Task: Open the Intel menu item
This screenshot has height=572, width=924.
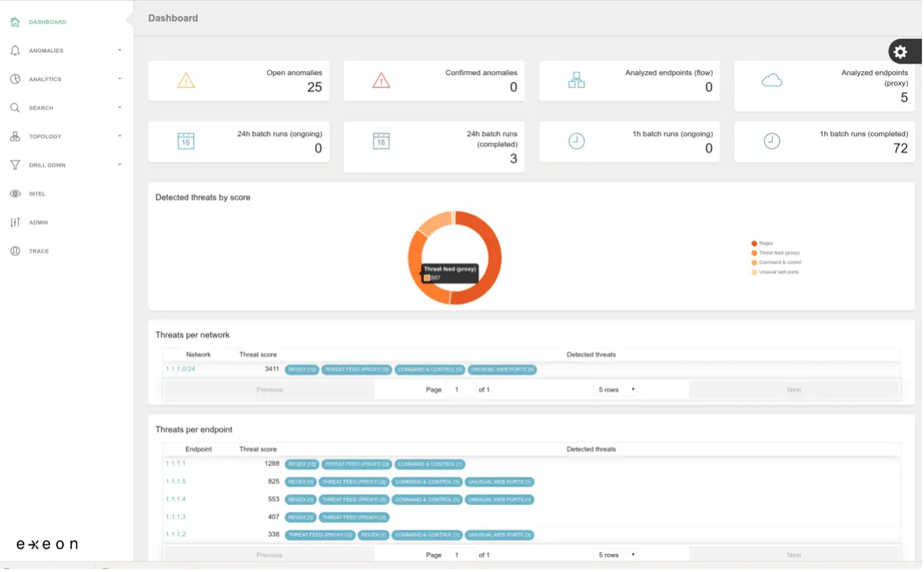Action: pos(37,194)
